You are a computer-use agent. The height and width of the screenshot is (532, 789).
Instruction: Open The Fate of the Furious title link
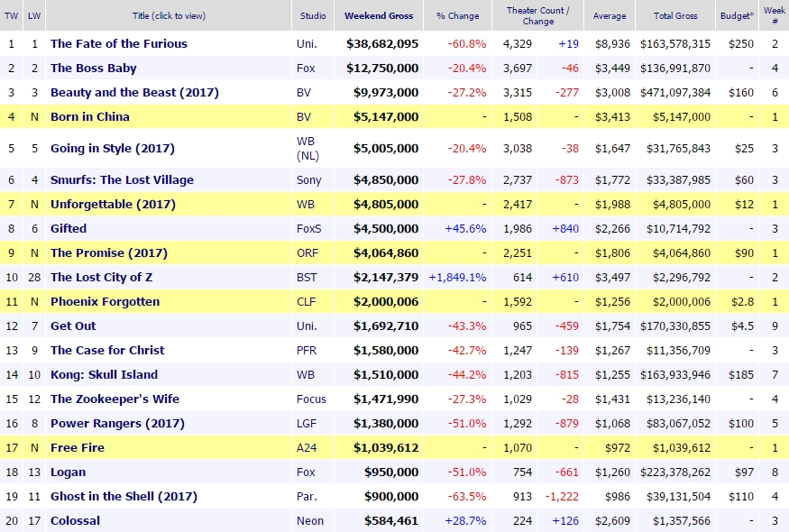tap(119, 44)
